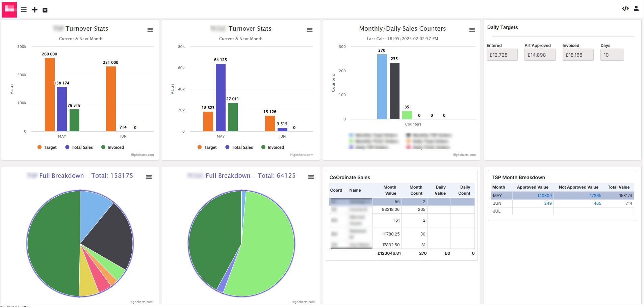Open the top toolbar dropdown caret box
The width and height of the screenshot is (644, 307).
point(45,10)
